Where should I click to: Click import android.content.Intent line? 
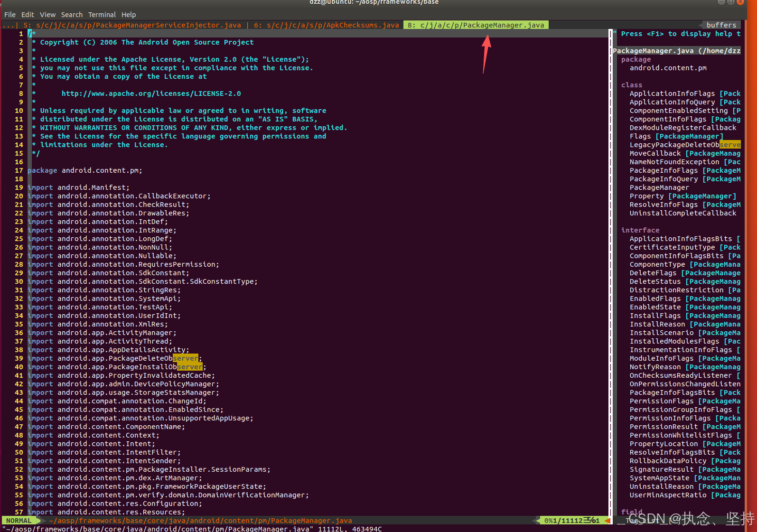click(91, 444)
